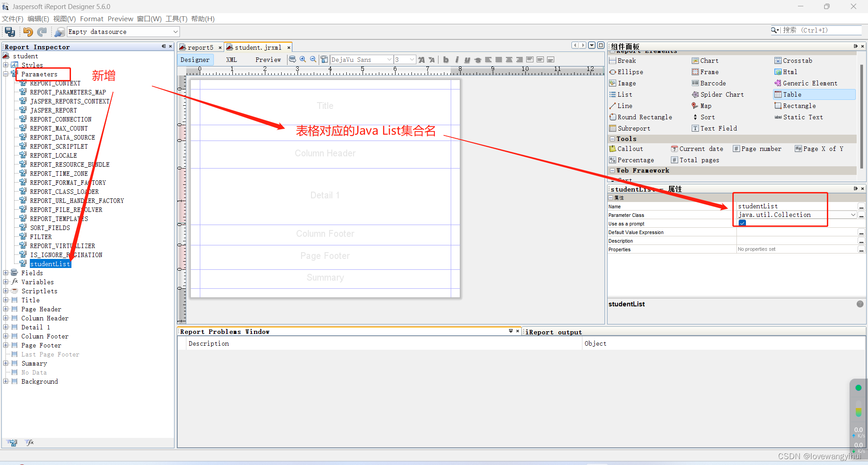Collapse the Web Framework palette section
Screen dimensions: 868x465
click(x=612, y=170)
